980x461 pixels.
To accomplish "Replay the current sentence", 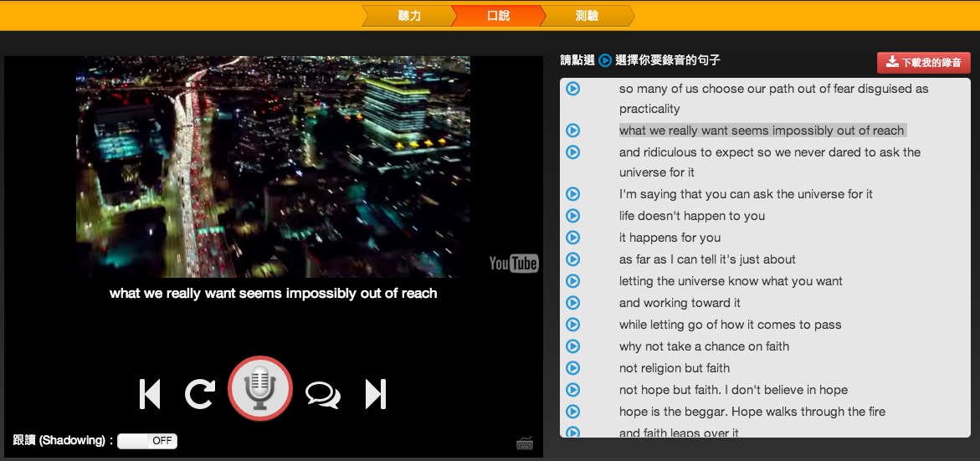I will tap(200, 394).
